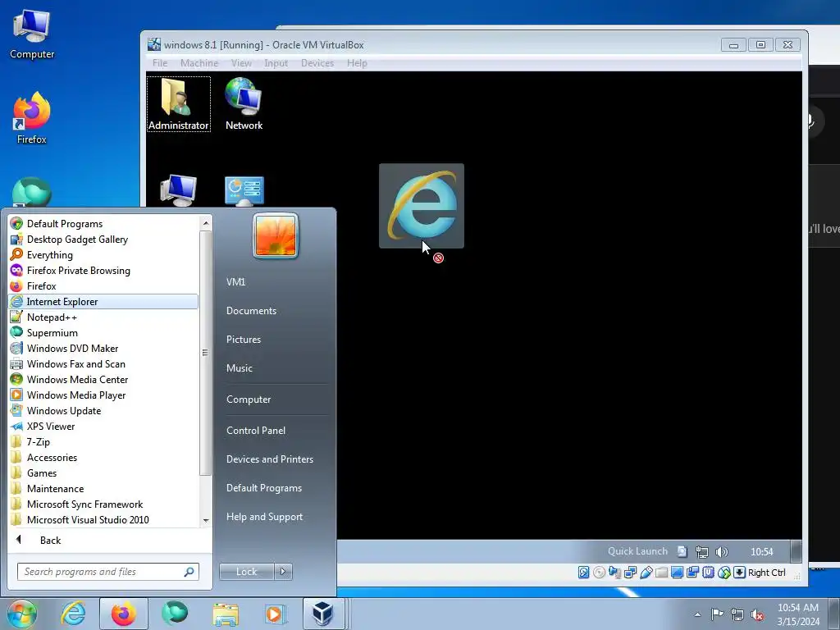Launch Desktop Gadget Gallery
840x630 pixels.
click(103, 239)
